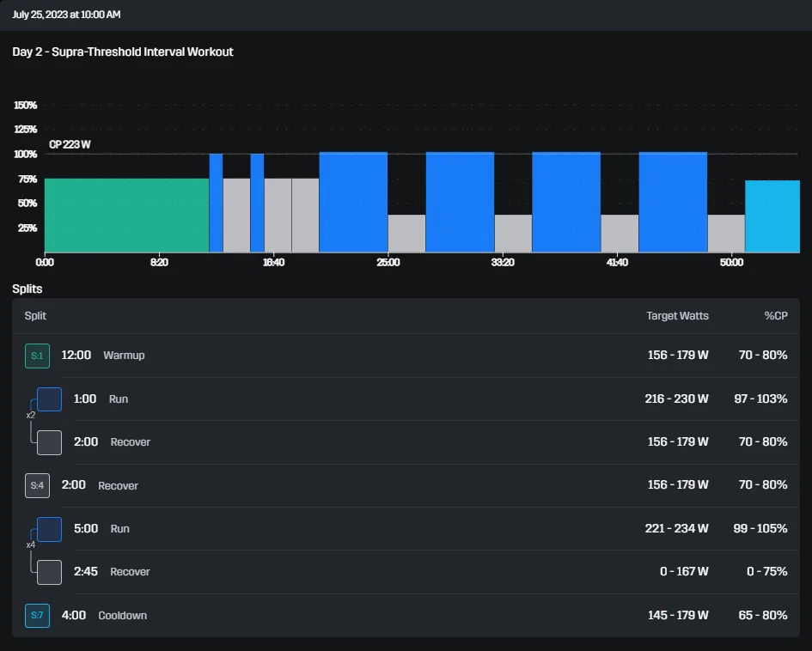Click the x4 repeat bracket label
The width and height of the screenshot is (812, 651).
point(31,545)
